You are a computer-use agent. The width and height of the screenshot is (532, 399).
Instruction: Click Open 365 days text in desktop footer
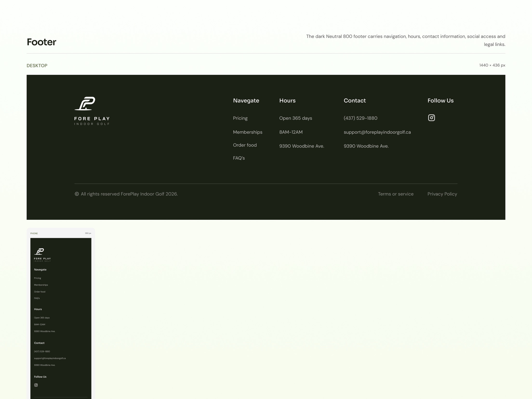[x=296, y=118]
